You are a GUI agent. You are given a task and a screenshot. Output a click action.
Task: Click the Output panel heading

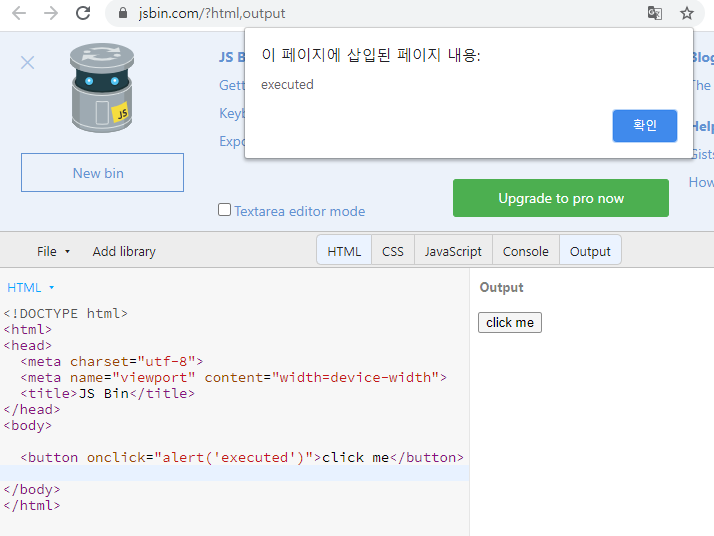[x=501, y=287]
